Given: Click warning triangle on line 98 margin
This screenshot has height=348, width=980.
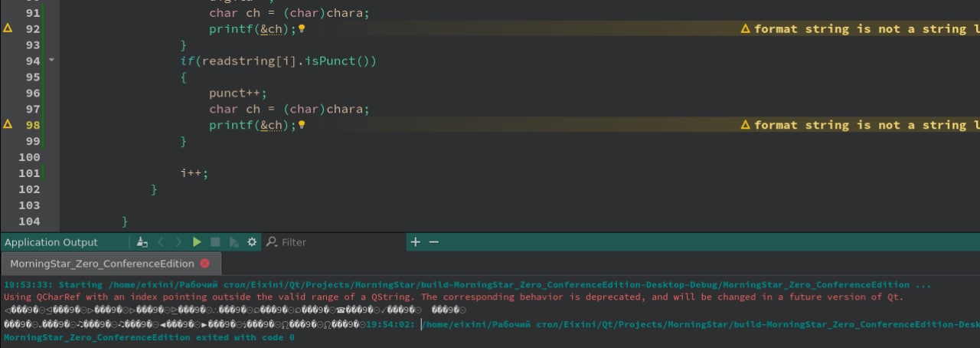Looking at the screenshot, I should 8,124.
